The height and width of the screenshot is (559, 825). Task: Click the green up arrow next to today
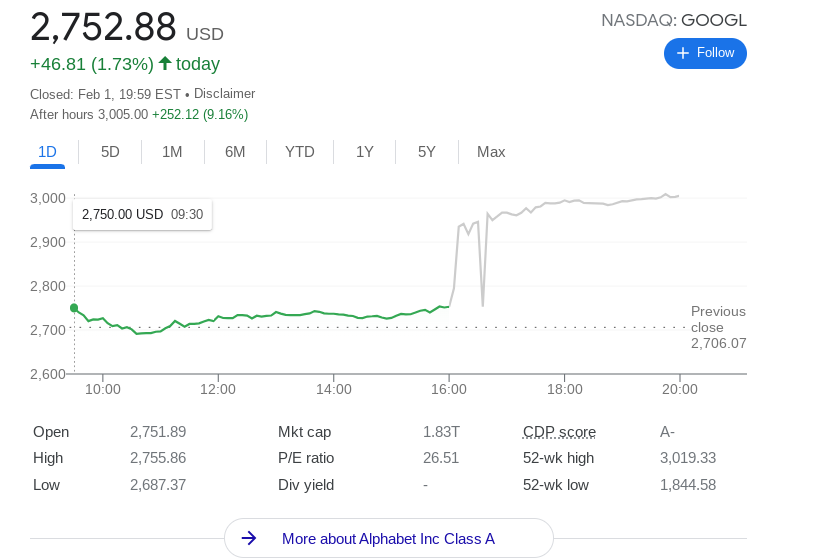coord(165,63)
